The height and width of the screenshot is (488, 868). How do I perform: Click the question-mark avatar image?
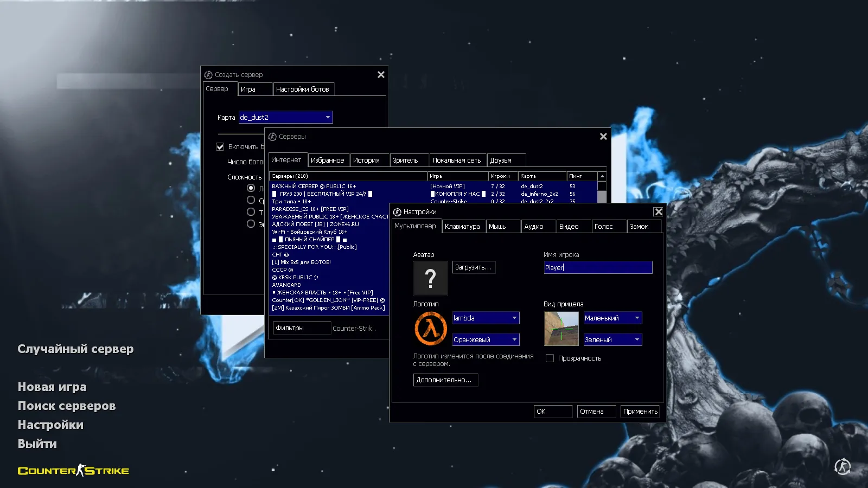point(431,278)
